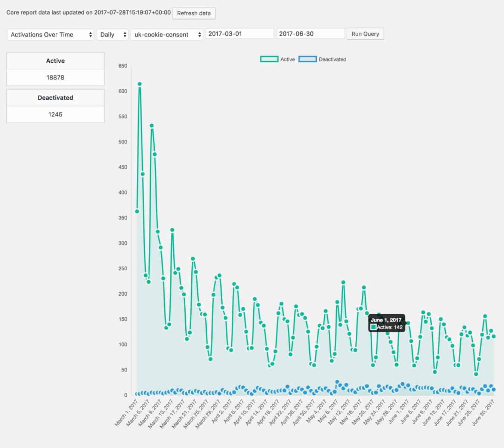Click the peak data point above 600 activations
This screenshot has width=504, height=448.
(140, 84)
